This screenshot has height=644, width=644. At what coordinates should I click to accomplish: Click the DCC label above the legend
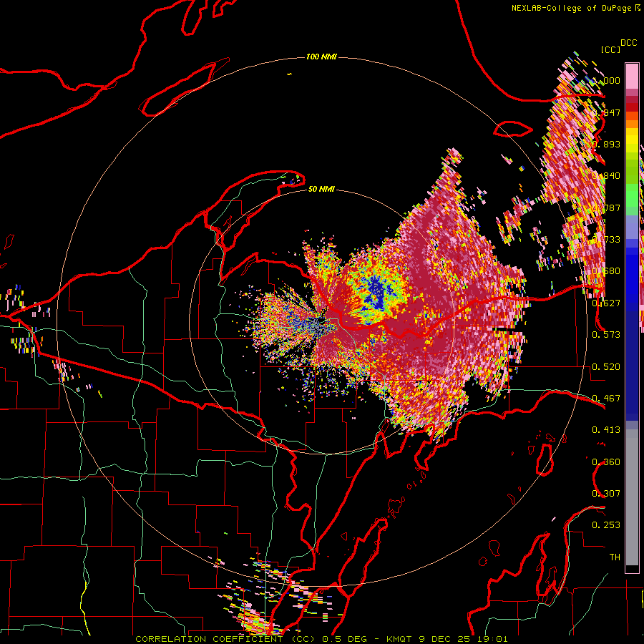(629, 43)
